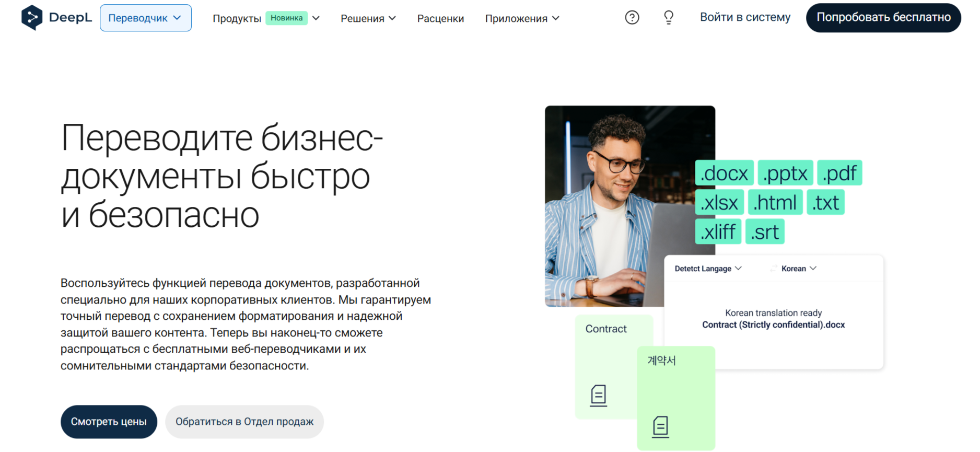Click the .xliff format tag
The image size is (980, 452).
tap(718, 231)
